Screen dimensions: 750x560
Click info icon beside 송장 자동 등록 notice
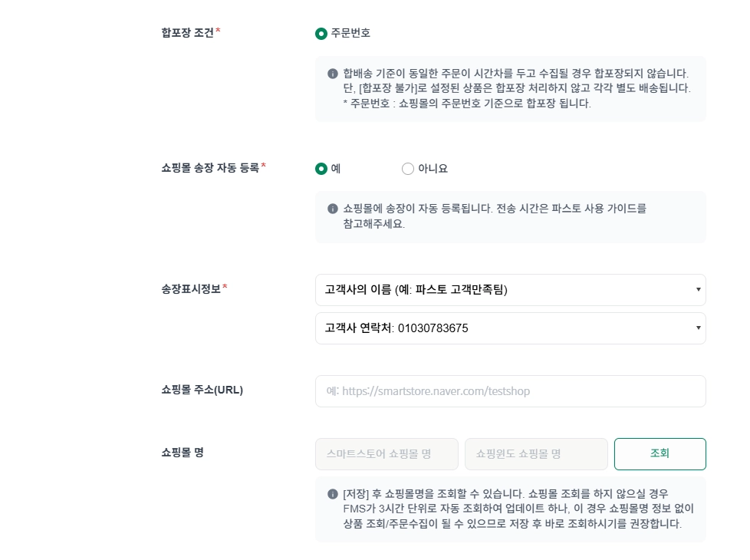click(333, 209)
